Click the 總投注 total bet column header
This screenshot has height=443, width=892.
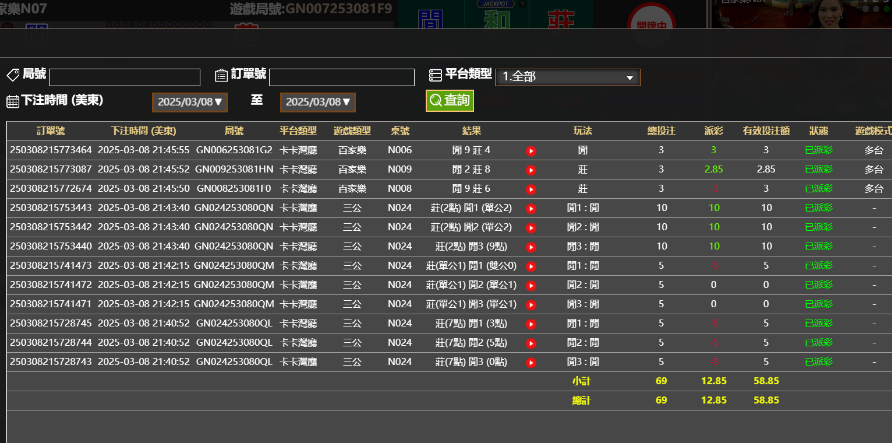661,131
